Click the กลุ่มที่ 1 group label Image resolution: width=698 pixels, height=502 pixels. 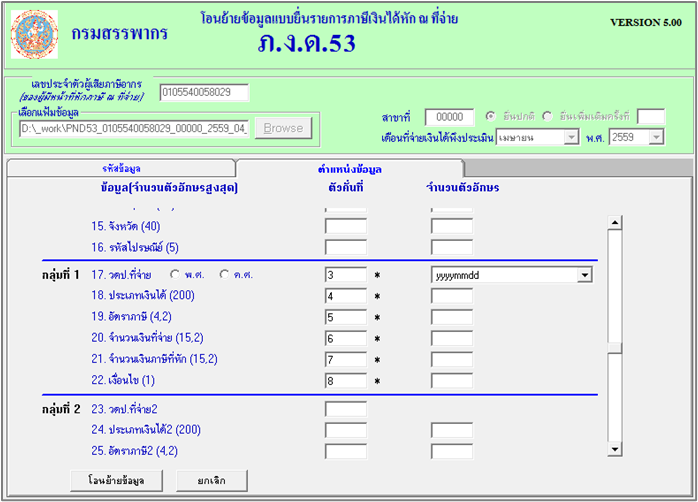point(61,275)
